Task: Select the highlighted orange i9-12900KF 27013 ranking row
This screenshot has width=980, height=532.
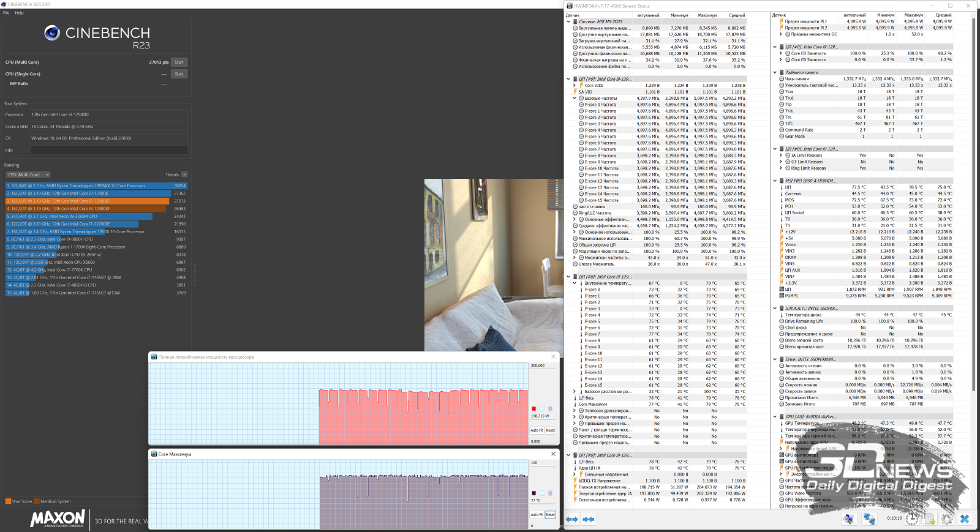Action: [96, 201]
